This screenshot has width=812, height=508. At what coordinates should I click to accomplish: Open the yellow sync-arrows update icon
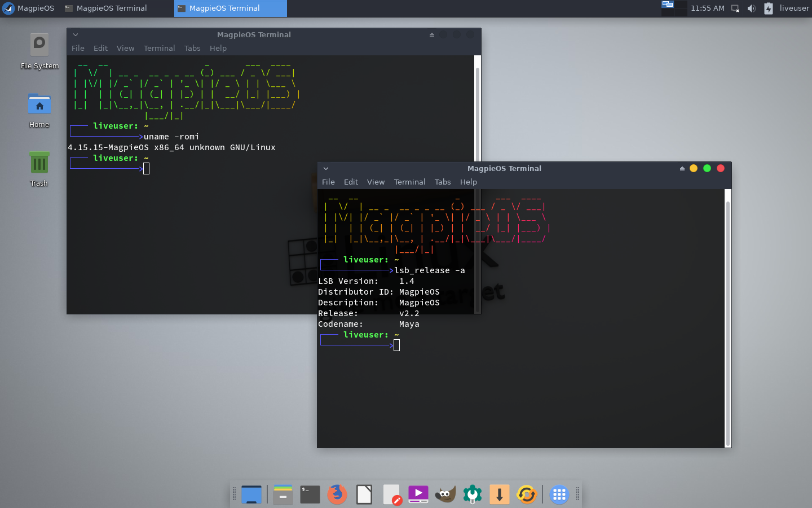point(526,494)
